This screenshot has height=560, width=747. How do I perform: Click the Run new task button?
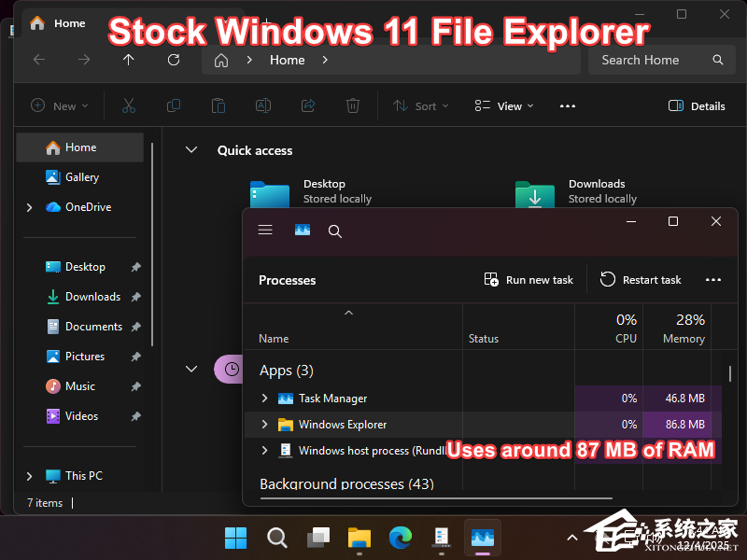(x=528, y=279)
